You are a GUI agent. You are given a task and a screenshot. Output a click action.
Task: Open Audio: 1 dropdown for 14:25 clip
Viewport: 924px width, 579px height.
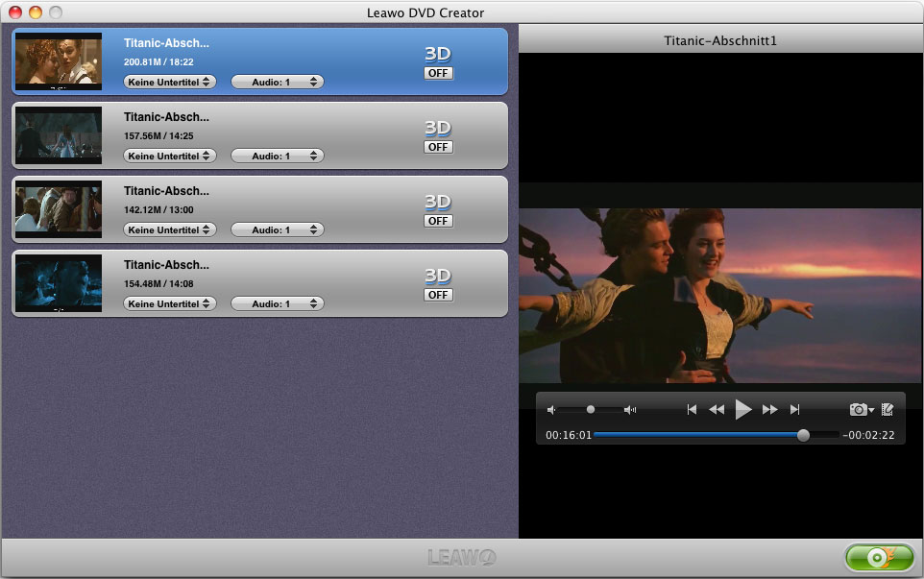(x=277, y=156)
